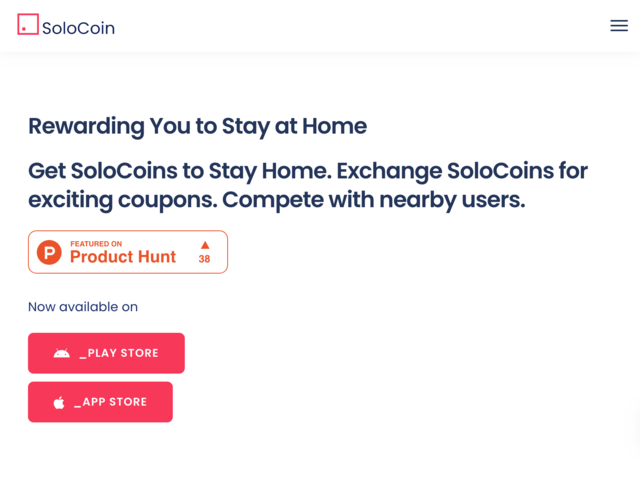Click the 'Rewarding You to Stay at Home' heading
This screenshot has width=640, height=480.
pos(198,126)
